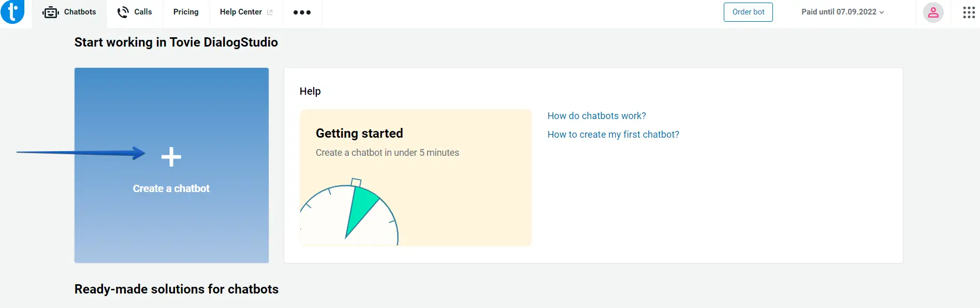Click the external link icon beside Help Center
This screenshot has height=308, width=980.
[x=270, y=12]
